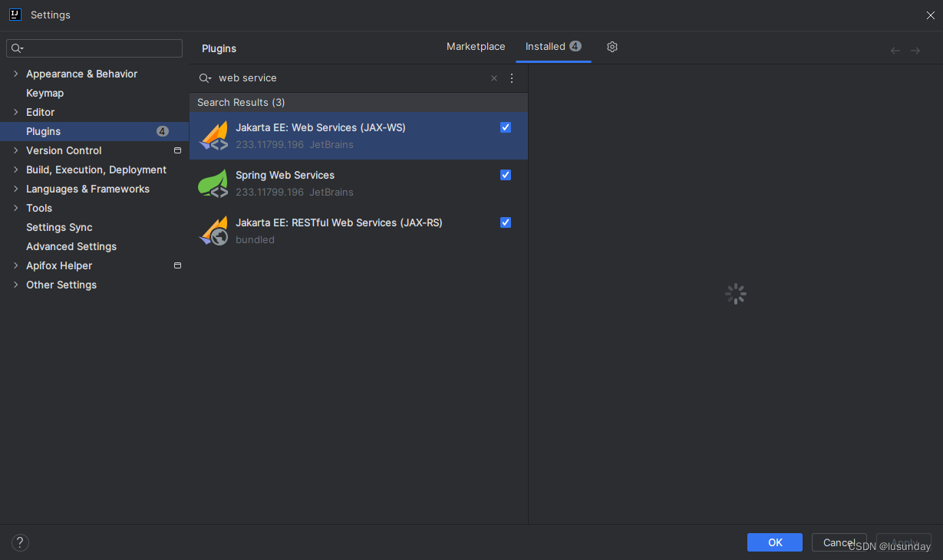The height and width of the screenshot is (560, 943).
Task: Click the help question mark icon
Action: 19,542
